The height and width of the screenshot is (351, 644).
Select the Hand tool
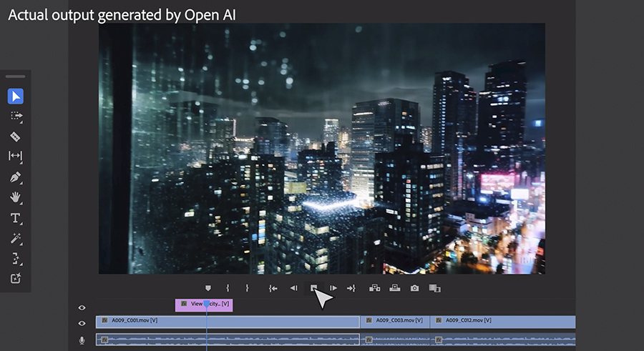pyautogui.click(x=16, y=197)
